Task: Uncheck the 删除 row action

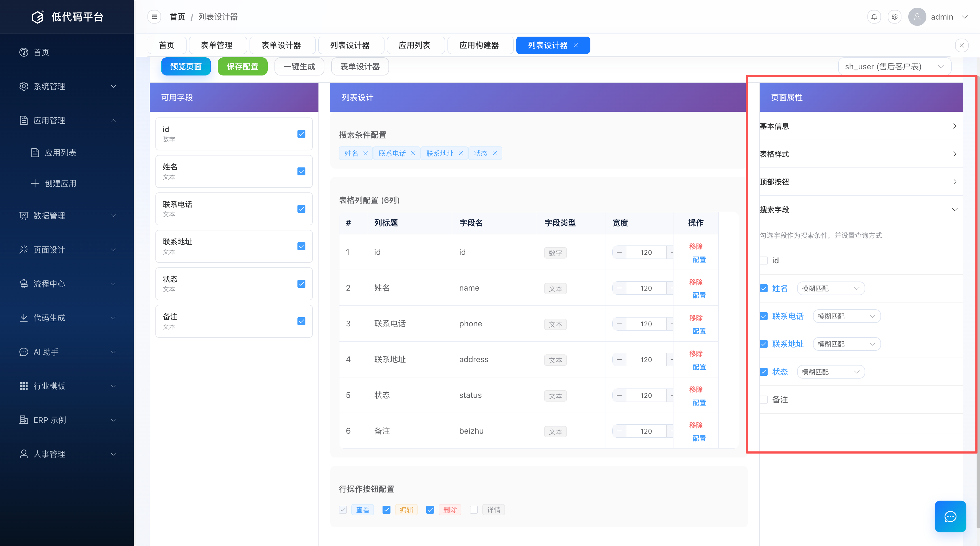Action: click(x=430, y=509)
